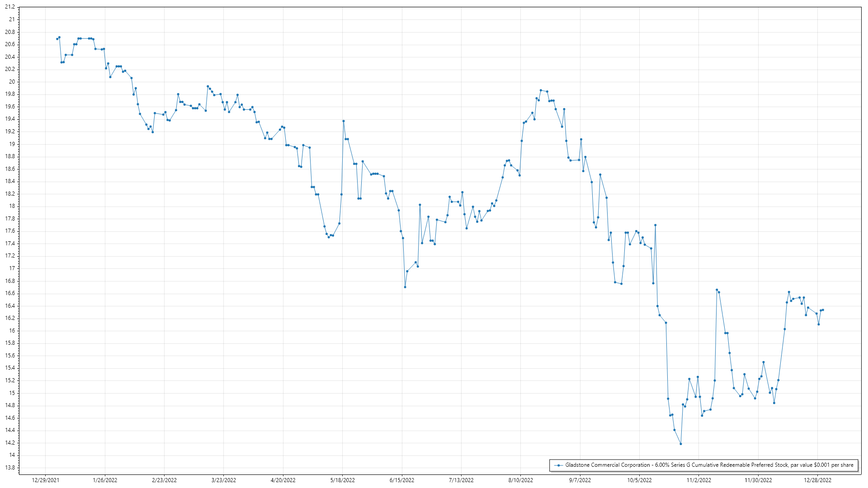Click the 18 y-axis value label
The height and width of the screenshot is (488, 868).
[12, 206]
